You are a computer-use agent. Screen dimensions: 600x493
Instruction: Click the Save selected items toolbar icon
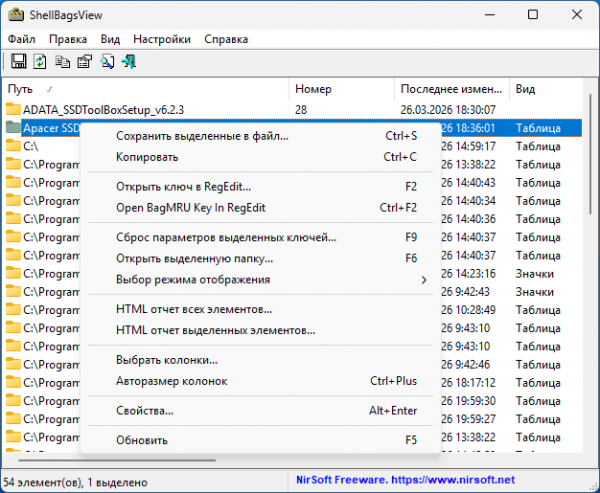[18, 61]
